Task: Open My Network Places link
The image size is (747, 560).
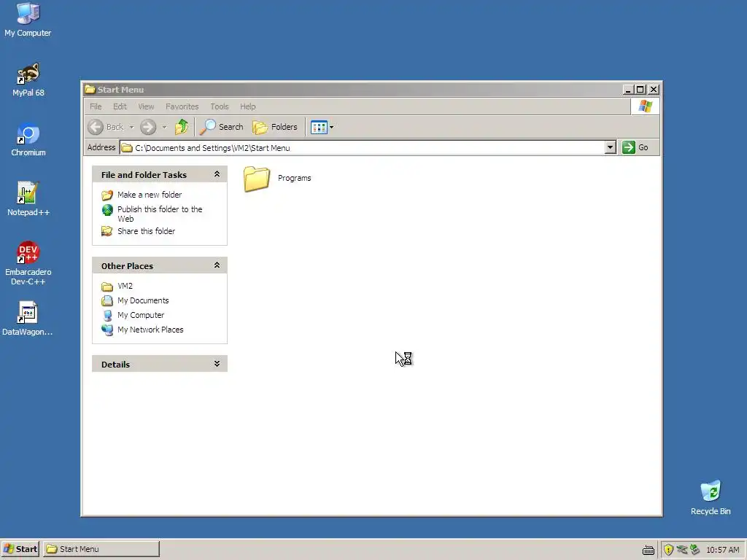Action: pos(150,330)
